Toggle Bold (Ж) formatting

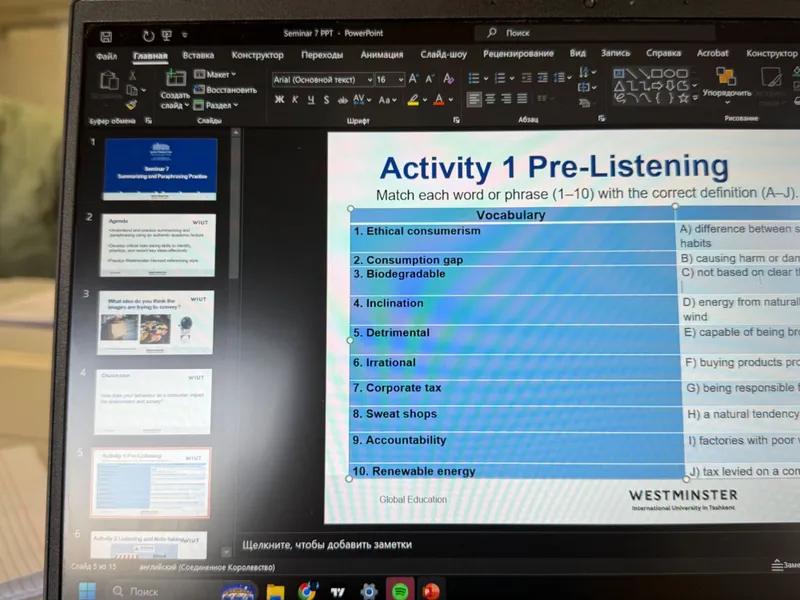tap(279, 99)
